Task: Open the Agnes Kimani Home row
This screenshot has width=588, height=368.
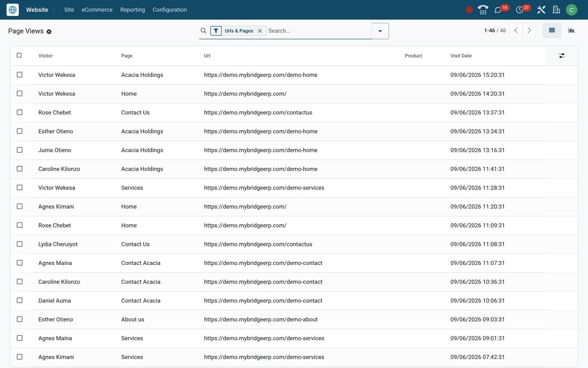Action: (x=294, y=207)
